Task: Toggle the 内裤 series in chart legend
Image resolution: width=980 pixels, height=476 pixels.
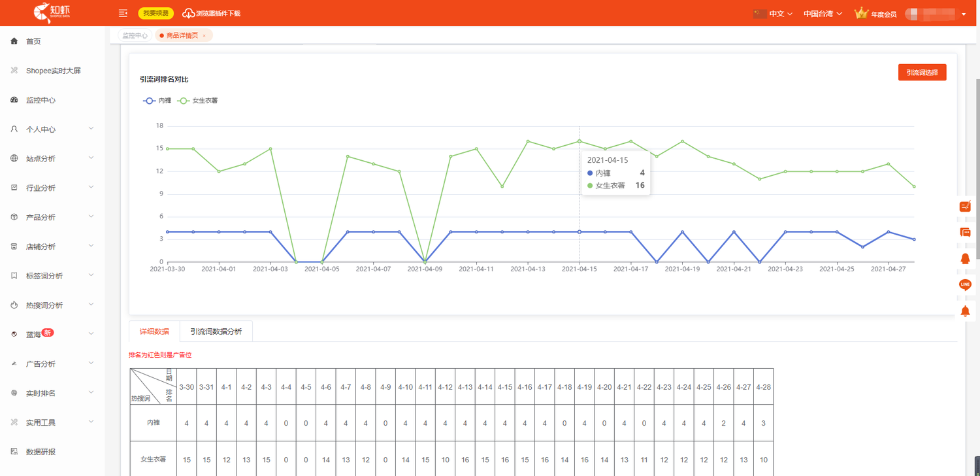Action: tap(157, 101)
